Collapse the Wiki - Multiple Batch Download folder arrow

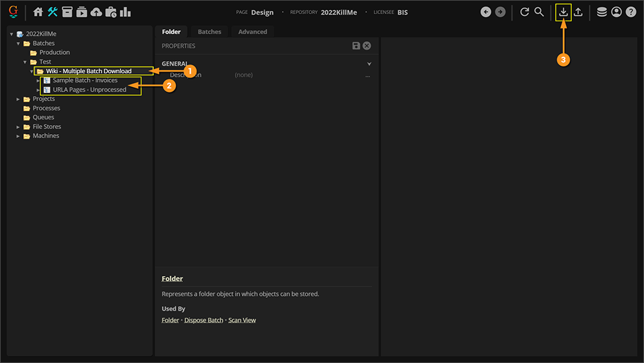[x=32, y=71]
